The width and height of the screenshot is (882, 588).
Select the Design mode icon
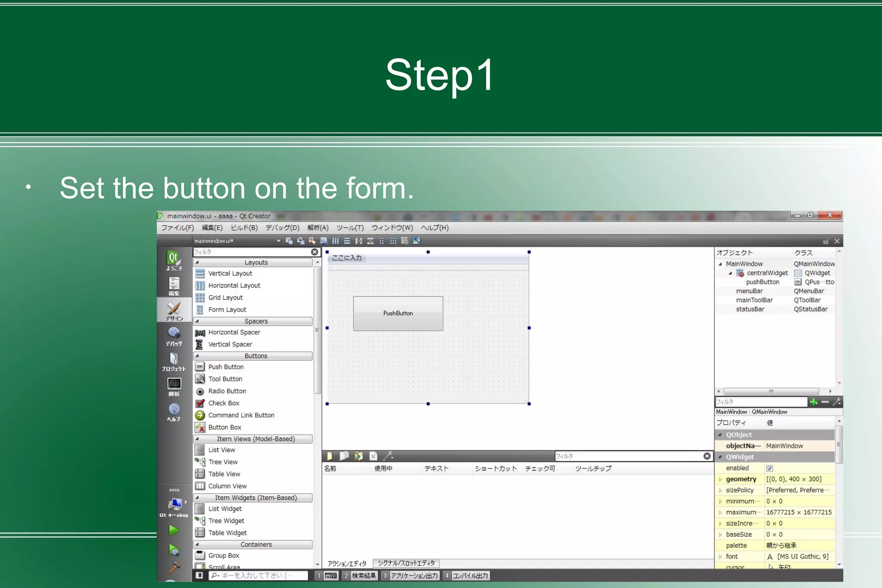[x=174, y=311]
